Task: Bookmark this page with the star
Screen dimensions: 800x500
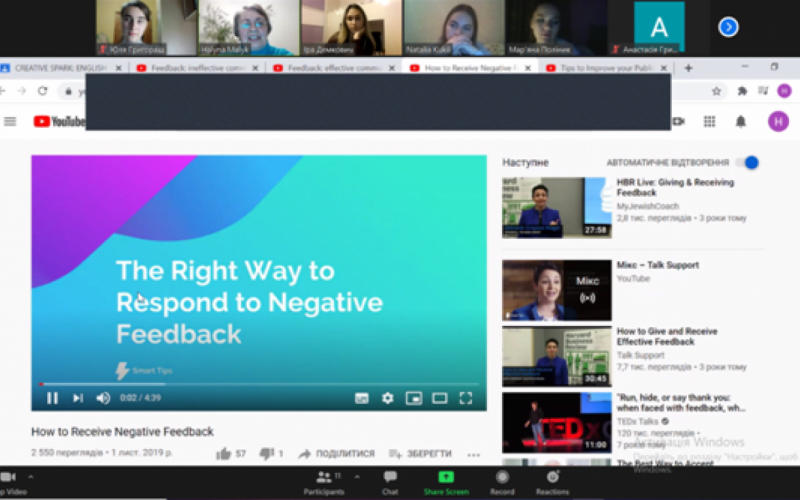Action: [716, 91]
